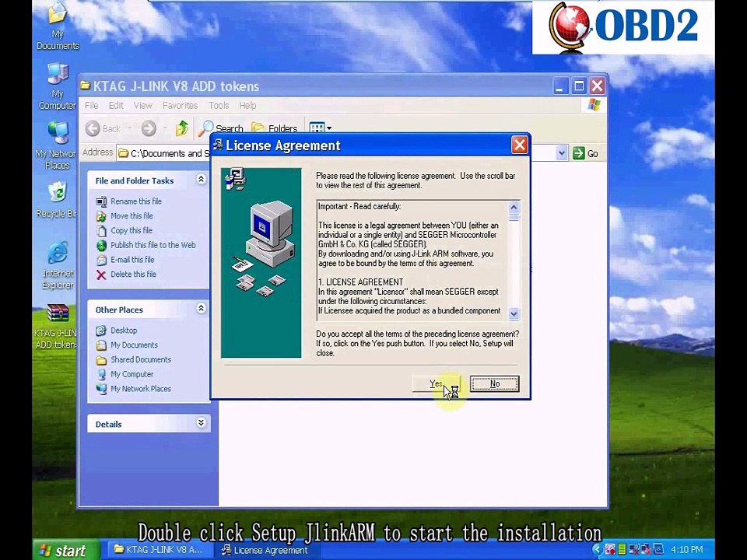
Task: Click E-mail this file link
Action: click(132, 260)
